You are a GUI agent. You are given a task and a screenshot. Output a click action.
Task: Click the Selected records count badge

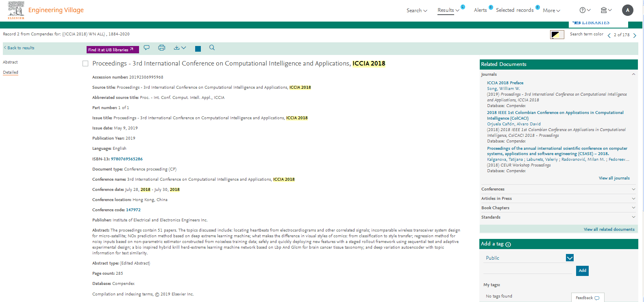tap(537, 7)
